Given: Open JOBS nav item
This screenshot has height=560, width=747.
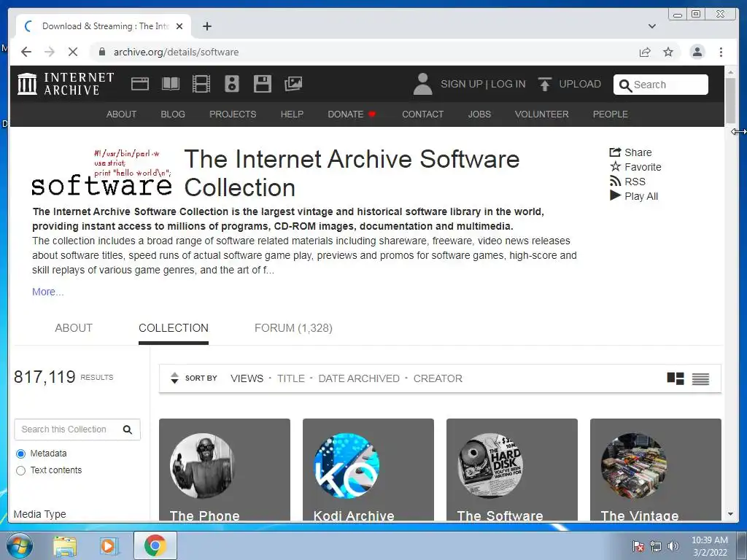Looking at the screenshot, I should (479, 114).
